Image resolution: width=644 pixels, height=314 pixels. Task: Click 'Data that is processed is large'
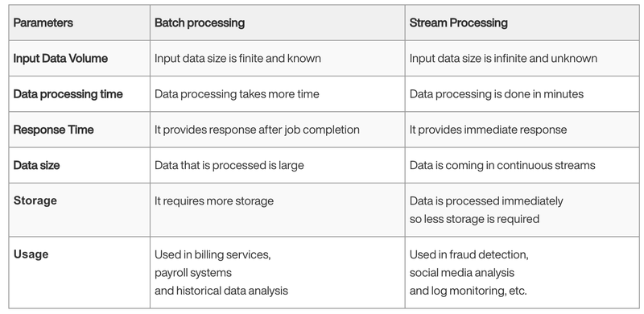[x=229, y=165]
